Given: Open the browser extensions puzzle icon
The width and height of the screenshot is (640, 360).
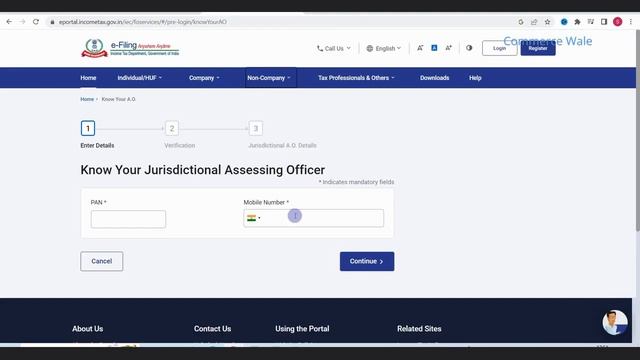Looking at the screenshot, I should click(577, 22).
